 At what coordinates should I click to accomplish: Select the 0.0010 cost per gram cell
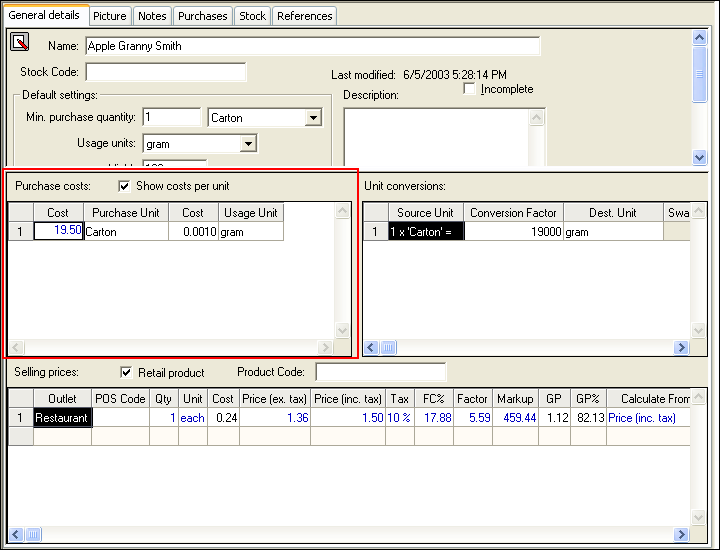click(193, 231)
